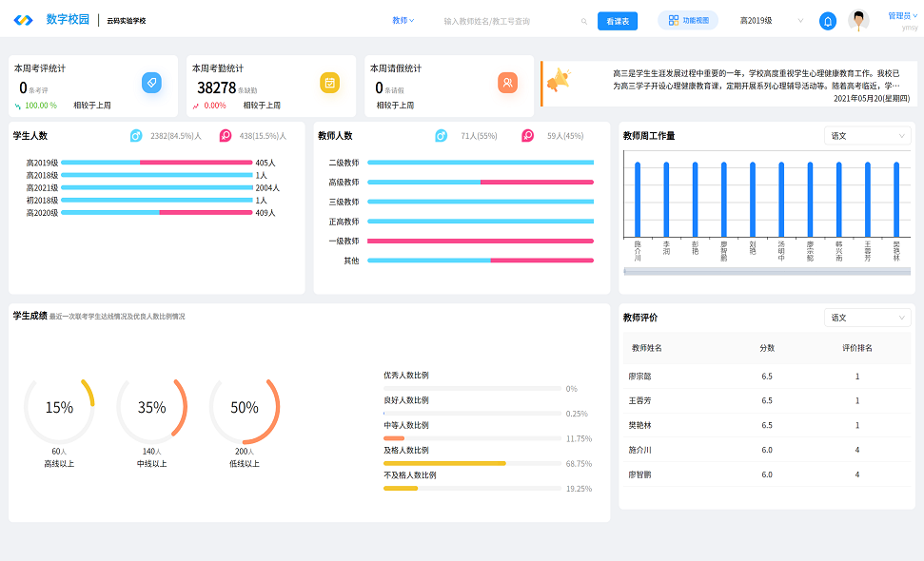Click the teacher name search input field
Screen dimensions: 924x561
tap(504, 21)
